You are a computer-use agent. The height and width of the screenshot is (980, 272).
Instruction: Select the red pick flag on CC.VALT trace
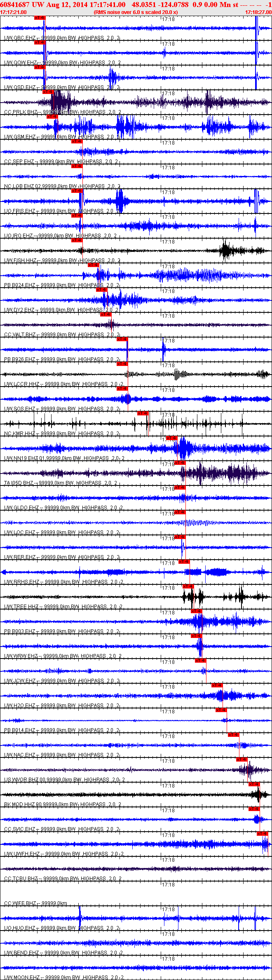pos(106,314)
